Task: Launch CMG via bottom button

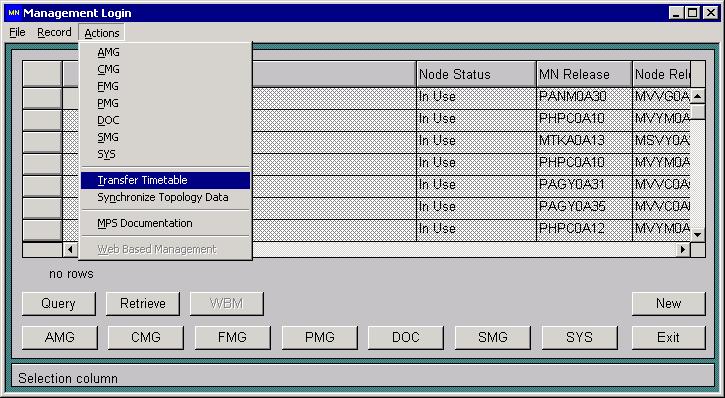Action: coord(146,337)
